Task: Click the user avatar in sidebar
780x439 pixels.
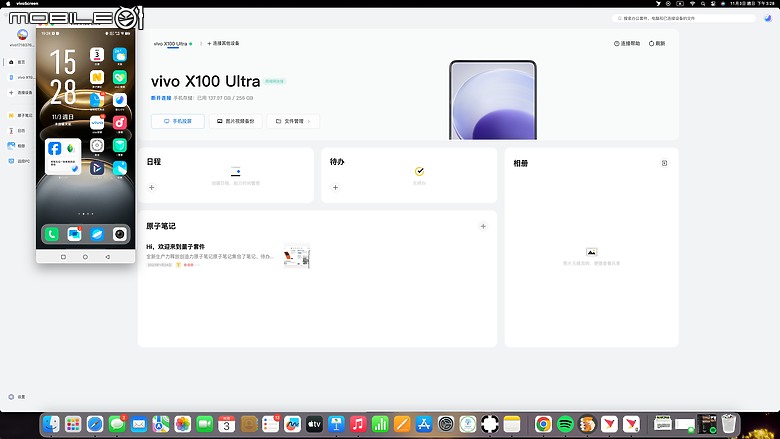Action: [x=22, y=35]
